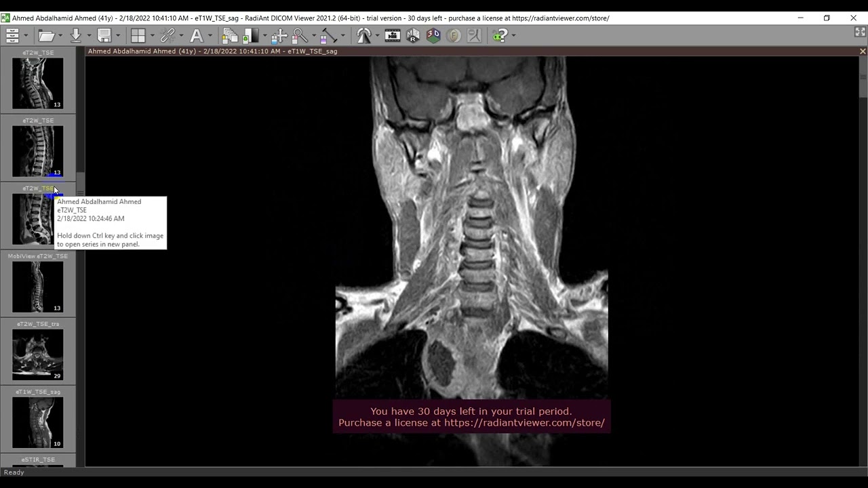Expand the window level presets dropdown arrow
This screenshot has width=868, height=488.
(x=264, y=36)
